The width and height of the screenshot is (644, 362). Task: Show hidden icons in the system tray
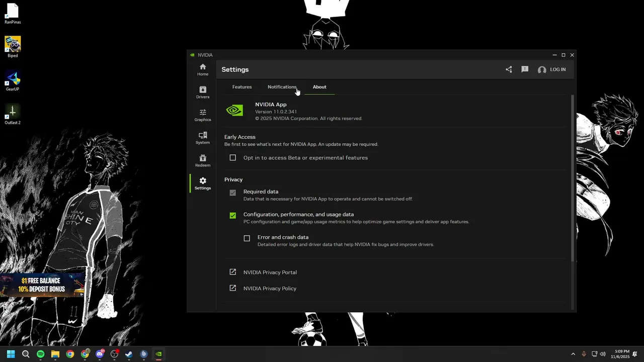point(573,354)
